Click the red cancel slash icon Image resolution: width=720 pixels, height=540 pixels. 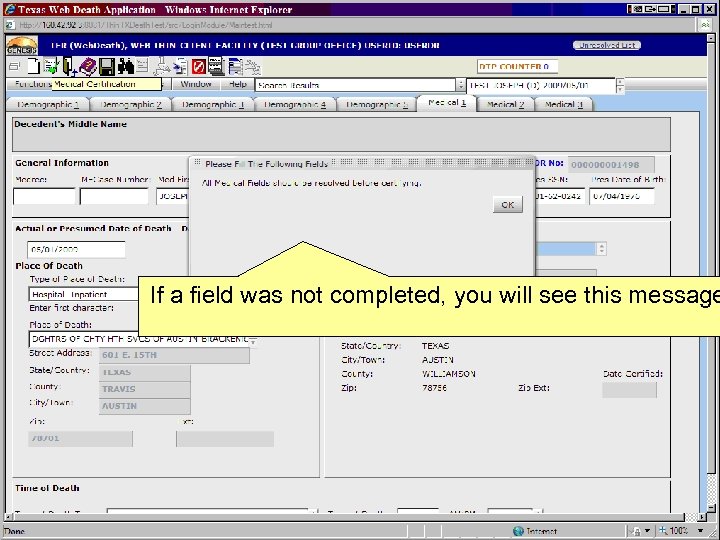coord(198,67)
